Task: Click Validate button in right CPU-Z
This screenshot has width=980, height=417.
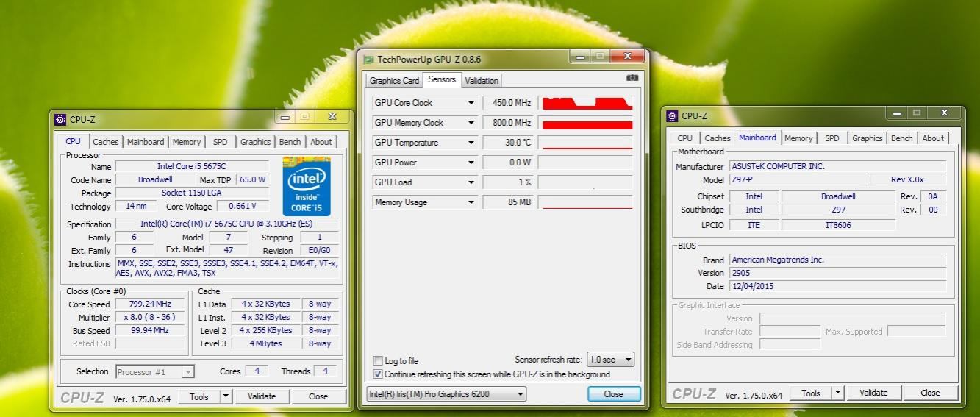Action: point(873,393)
